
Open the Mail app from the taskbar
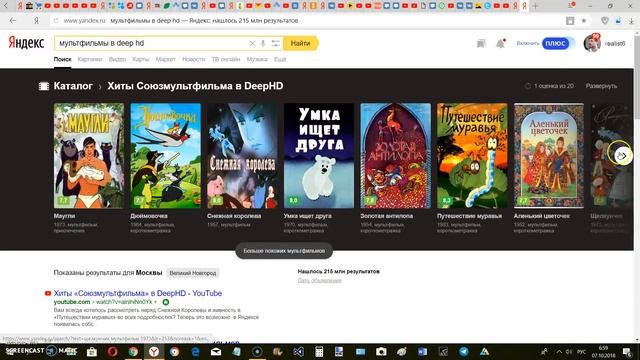click(x=216, y=351)
